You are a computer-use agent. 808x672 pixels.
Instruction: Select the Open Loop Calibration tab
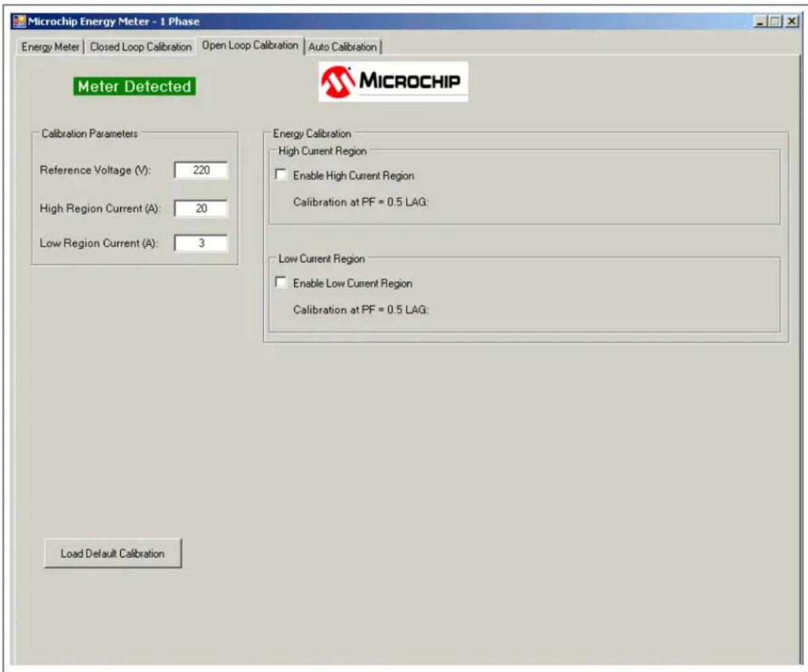tap(250, 45)
